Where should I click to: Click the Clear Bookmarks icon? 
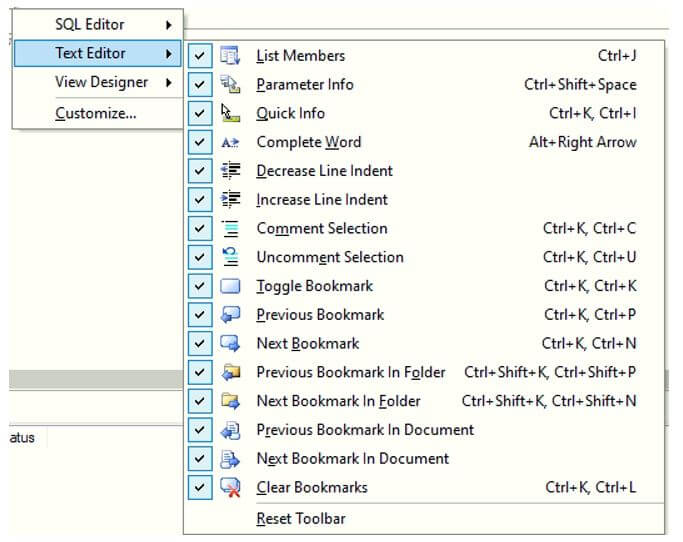230,488
